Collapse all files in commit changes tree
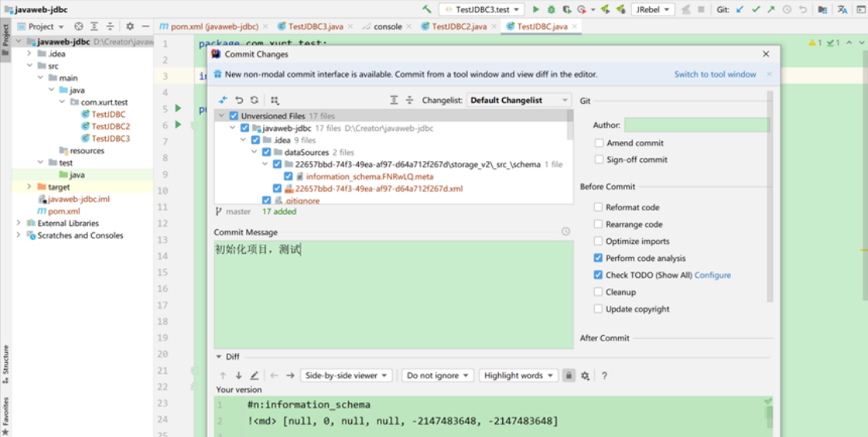This screenshot has height=437, width=868. point(409,100)
